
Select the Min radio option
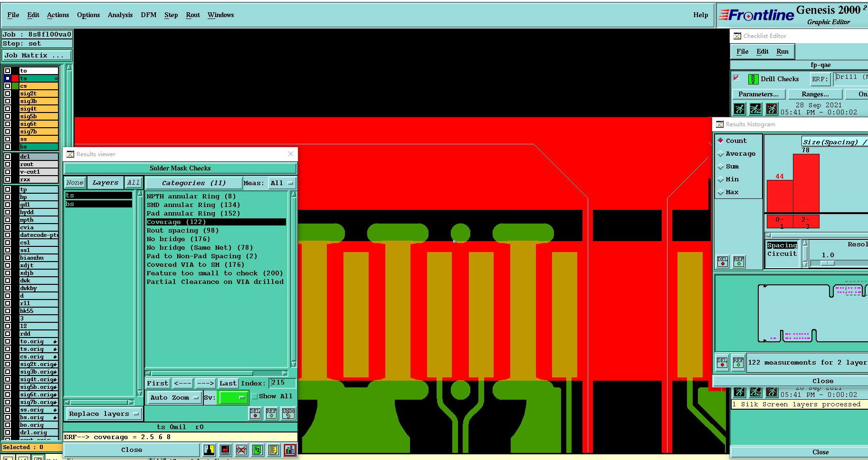tap(721, 179)
